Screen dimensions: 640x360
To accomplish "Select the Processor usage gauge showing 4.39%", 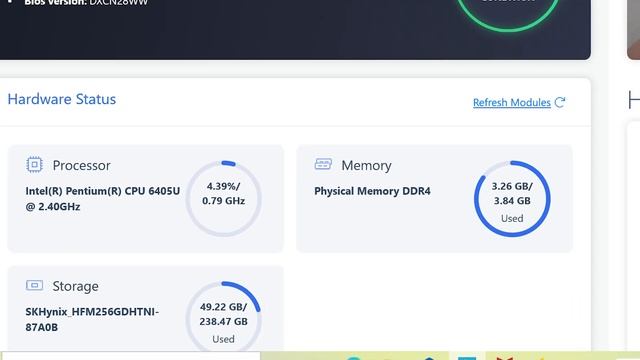I will click(x=224, y=199).
